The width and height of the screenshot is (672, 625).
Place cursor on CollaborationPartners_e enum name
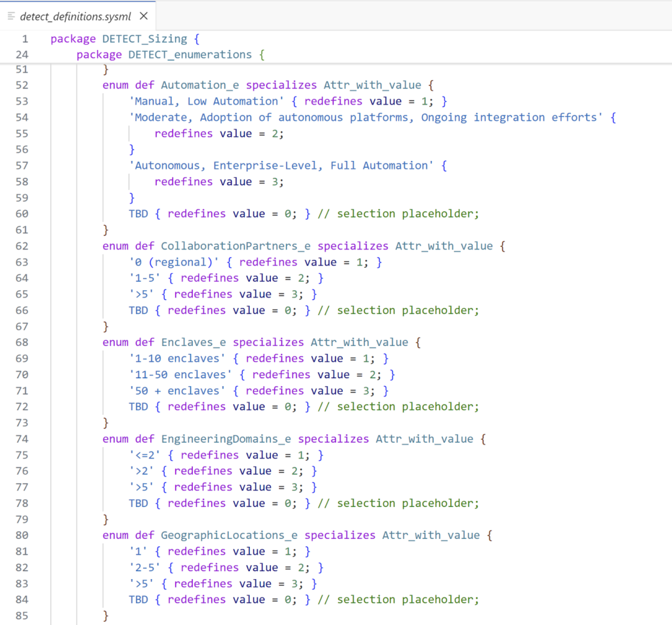[x=236, y=246]
